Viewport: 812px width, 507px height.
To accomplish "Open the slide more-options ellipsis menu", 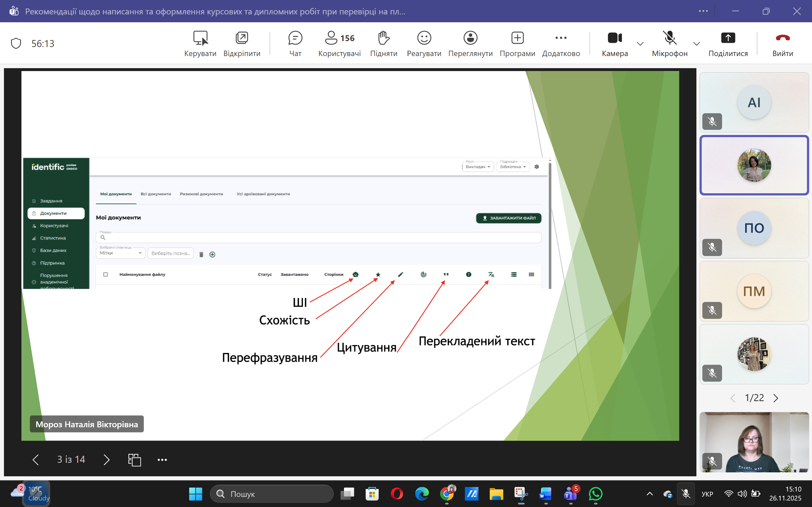I will [x=162, y=460].
